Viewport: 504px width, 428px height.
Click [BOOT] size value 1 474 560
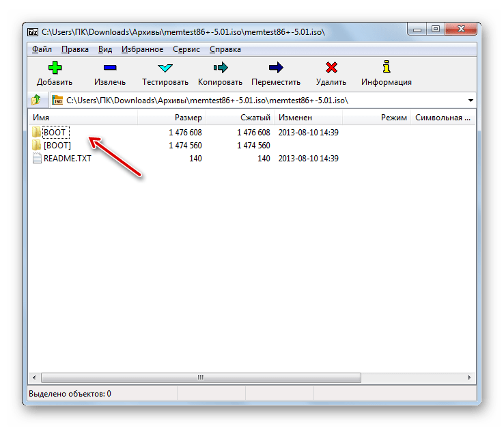(x=186, y=146)
